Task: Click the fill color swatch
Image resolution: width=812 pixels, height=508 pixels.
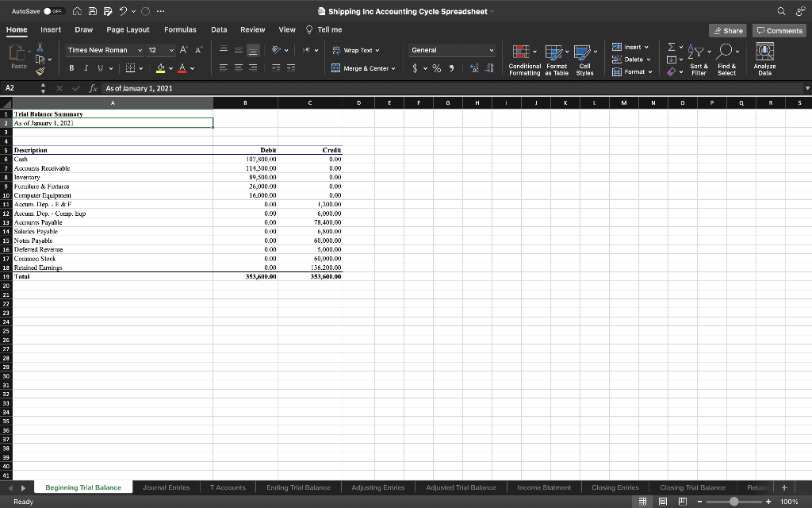Action: click(160, 68)
